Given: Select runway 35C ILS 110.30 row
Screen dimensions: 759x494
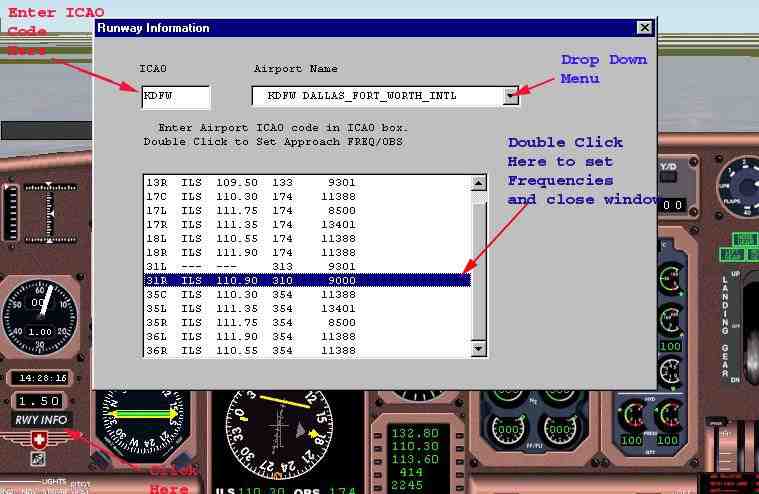Looking at the screenshot, I should click(x=308, y=294).
